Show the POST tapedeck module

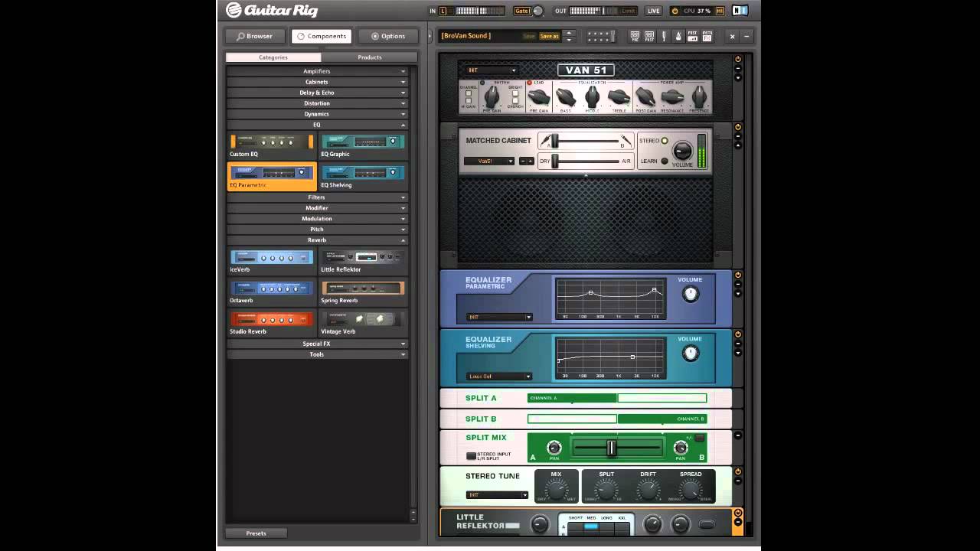pos(649,36)
